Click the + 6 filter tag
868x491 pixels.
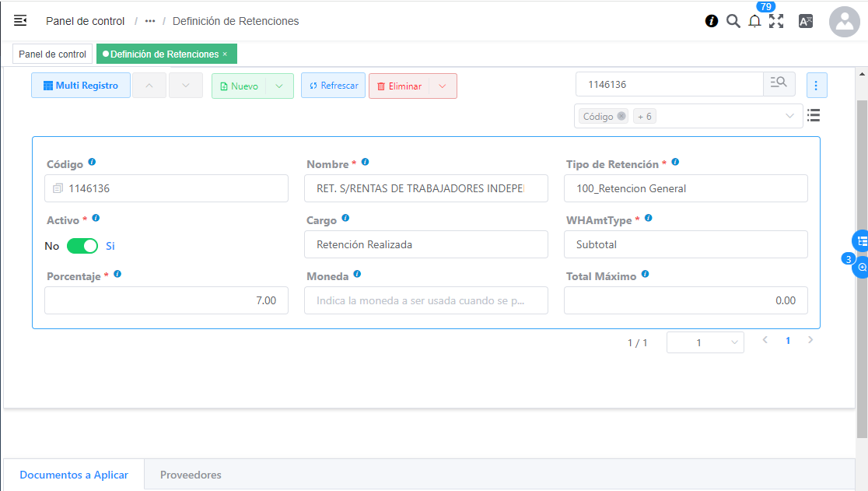coord(644,116)
